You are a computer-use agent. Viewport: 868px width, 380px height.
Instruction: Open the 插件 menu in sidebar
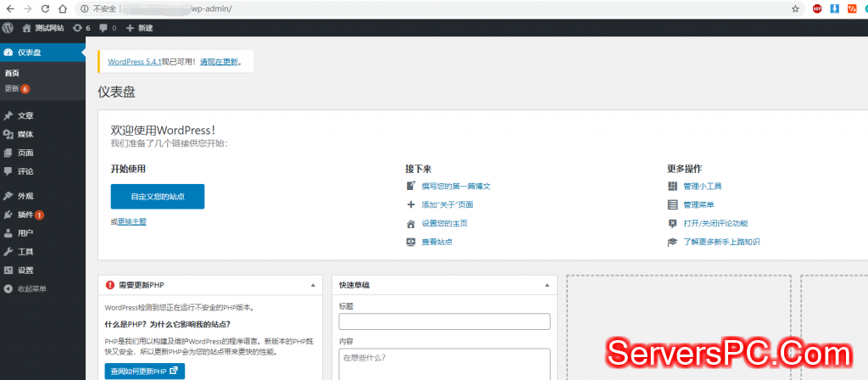pyautogui.click(x=25, y=215)
